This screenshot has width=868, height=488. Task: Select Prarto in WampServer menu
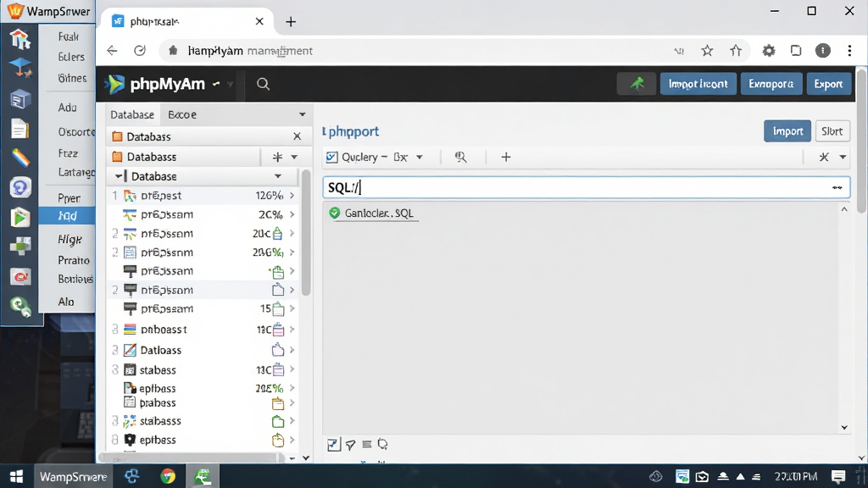click(74, 260)
